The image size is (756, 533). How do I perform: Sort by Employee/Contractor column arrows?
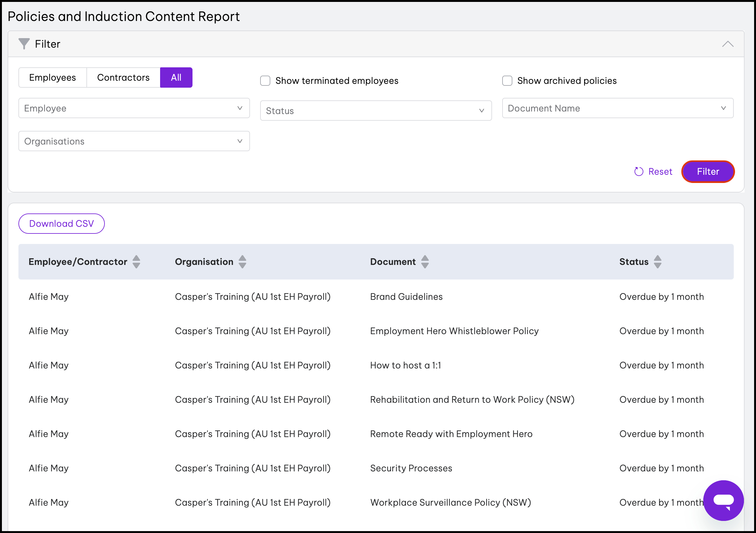[136, 262]
